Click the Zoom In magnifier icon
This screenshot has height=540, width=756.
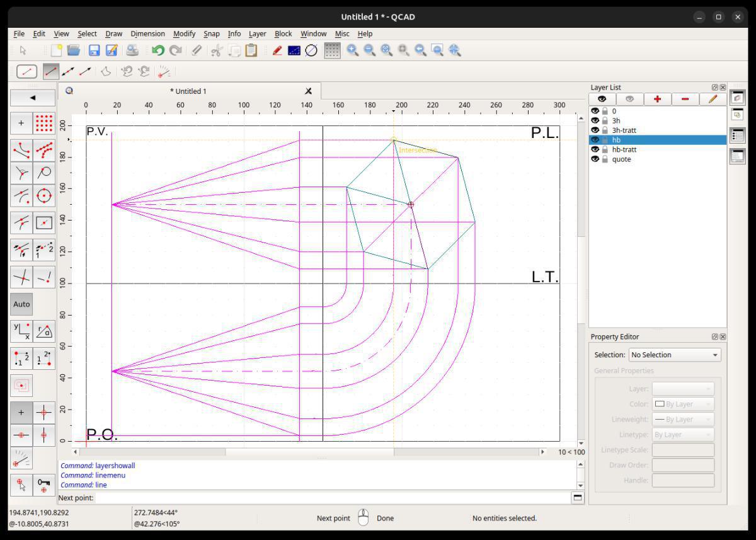pos(352,50)
